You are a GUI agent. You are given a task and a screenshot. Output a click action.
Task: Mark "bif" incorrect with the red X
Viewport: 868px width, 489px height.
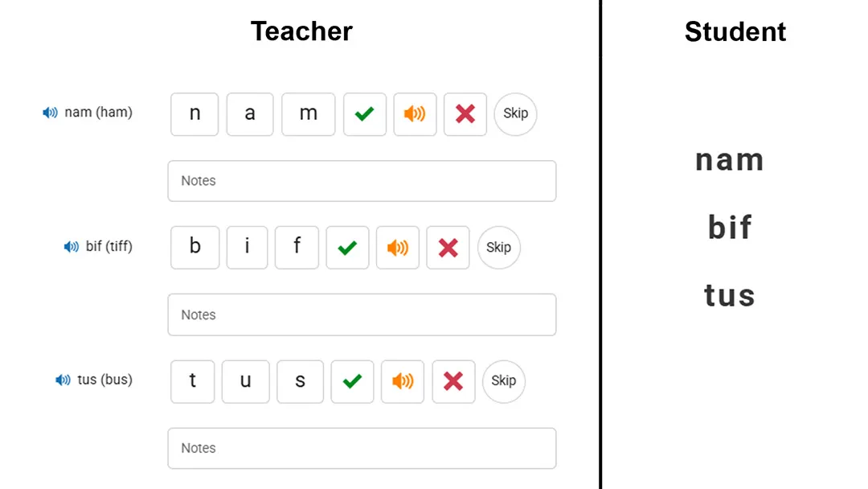tap(448, 248)
